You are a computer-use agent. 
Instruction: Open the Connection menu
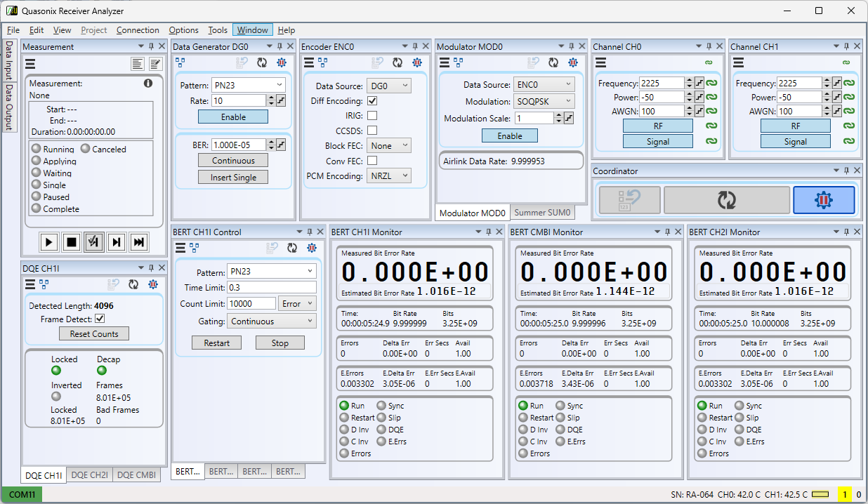(138, 30)
